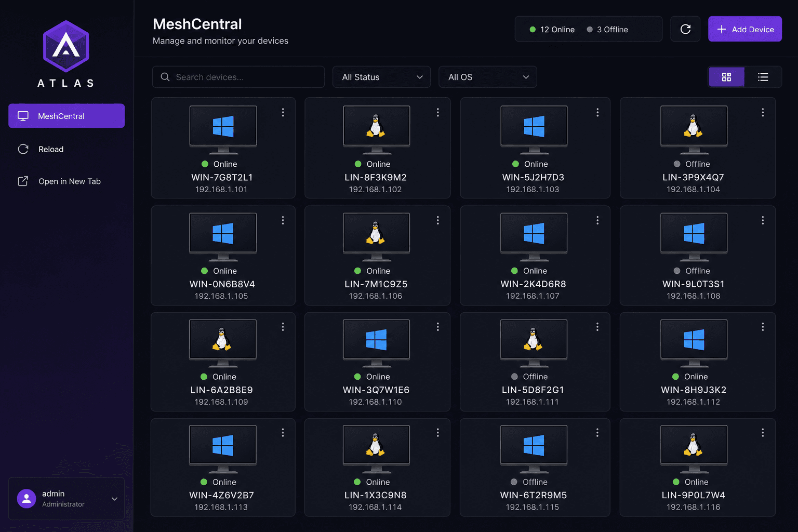798x532 pixels.
Task: Open the menu for LIN-9P0L7W4
Action: [763, 432]
